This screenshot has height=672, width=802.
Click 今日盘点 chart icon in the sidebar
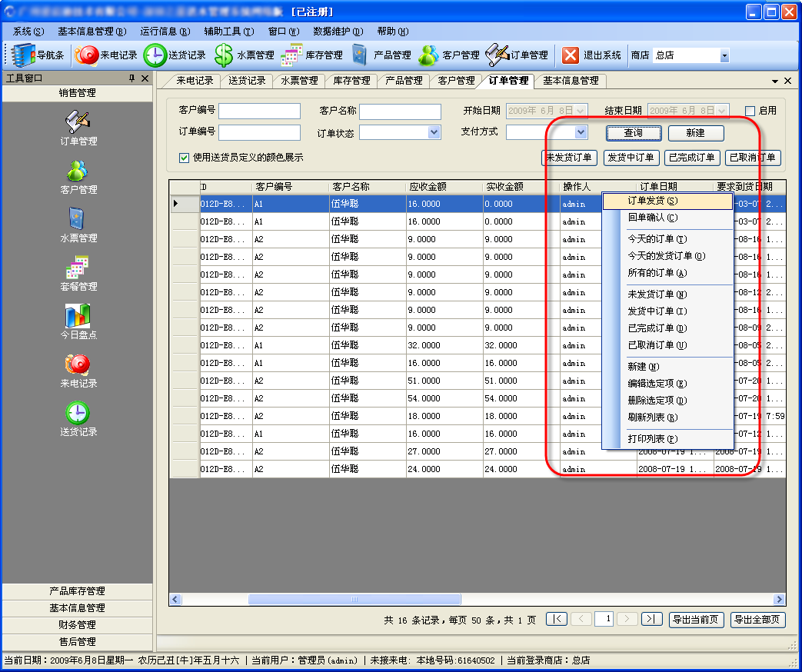(x=78, y=315)
